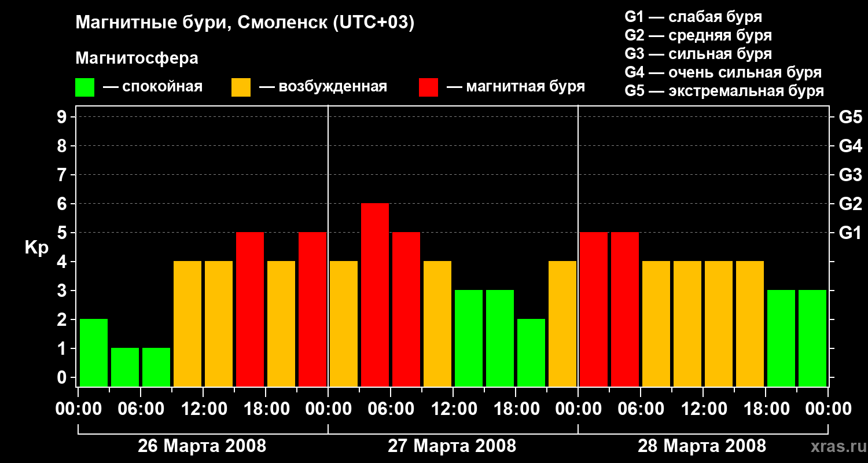Click the orange 'возбужденная' legend swatch
The width and height of the screenshot is (868, 463).
tap(241, 87)
